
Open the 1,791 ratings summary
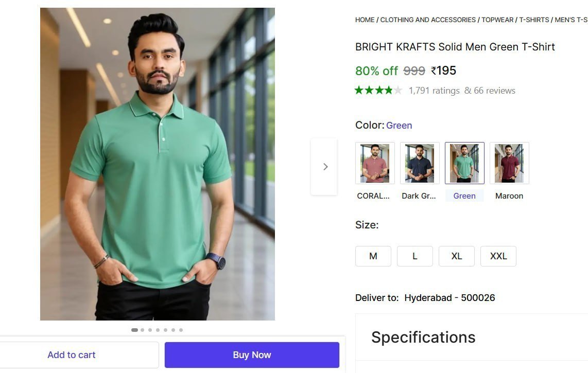coord(434,90)
